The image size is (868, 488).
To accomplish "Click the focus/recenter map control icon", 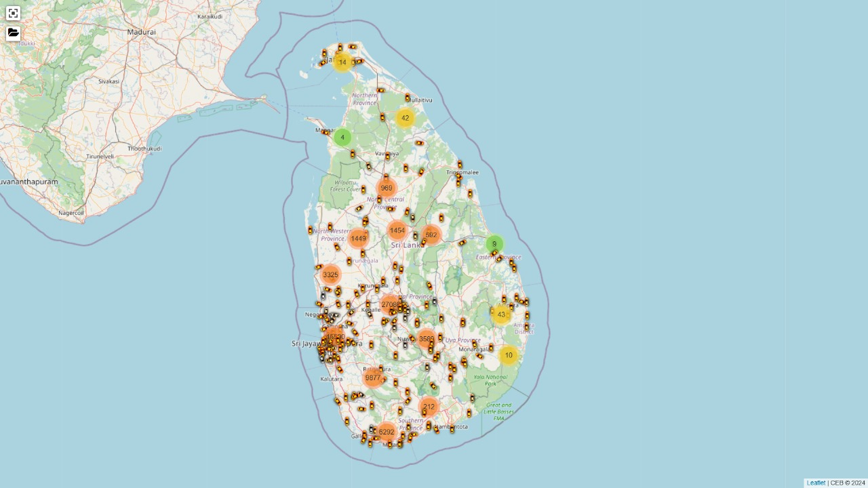I will (13, 13).
